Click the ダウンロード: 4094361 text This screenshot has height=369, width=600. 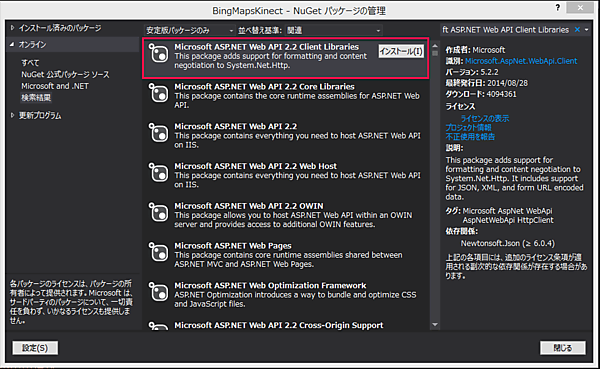pyautogui.click(x=481, y=94)
